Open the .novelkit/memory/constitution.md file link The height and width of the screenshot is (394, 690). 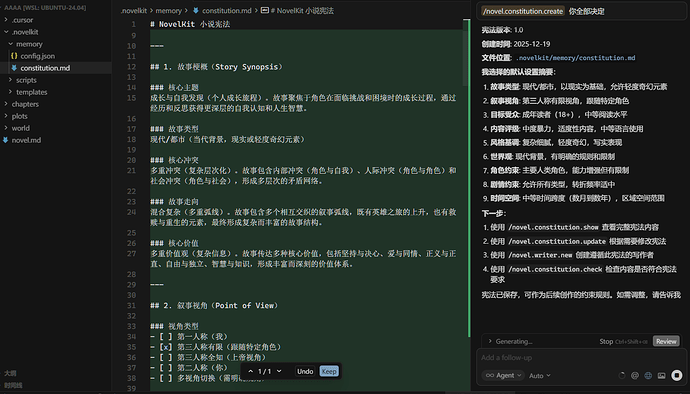click(576, 58)
